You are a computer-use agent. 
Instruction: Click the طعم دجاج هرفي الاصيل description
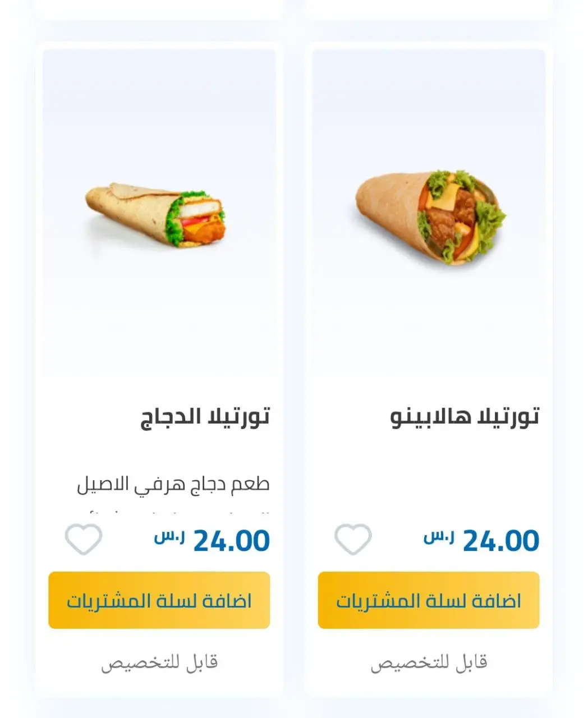tap(173, 484)
